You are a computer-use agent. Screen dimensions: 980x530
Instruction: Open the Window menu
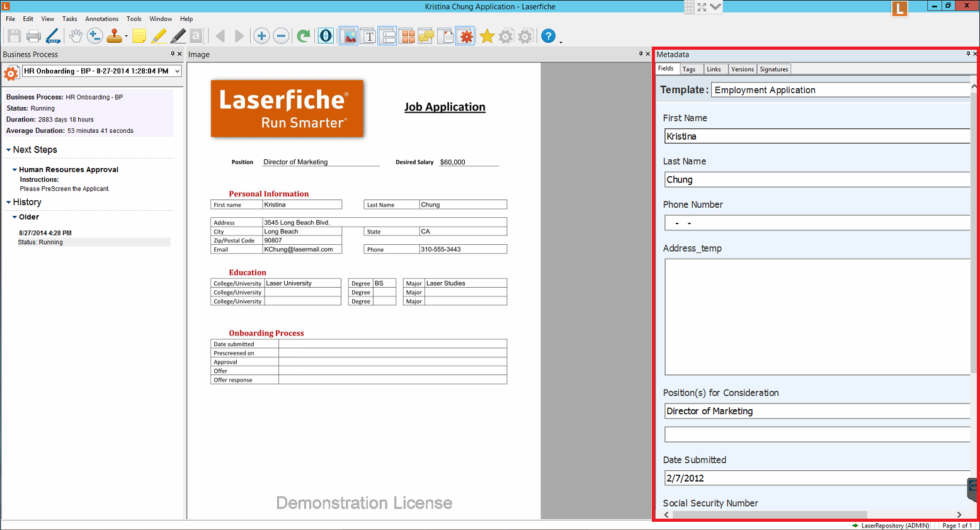click(x=161, y=19)
